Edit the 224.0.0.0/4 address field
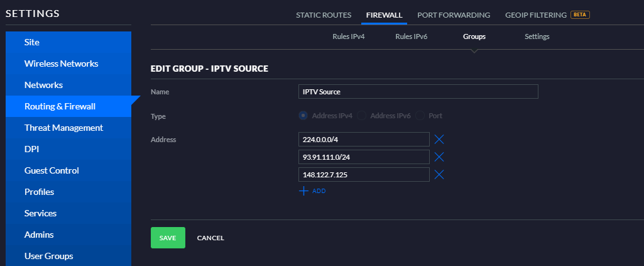644x266 pixels. [x=364, y=140]
